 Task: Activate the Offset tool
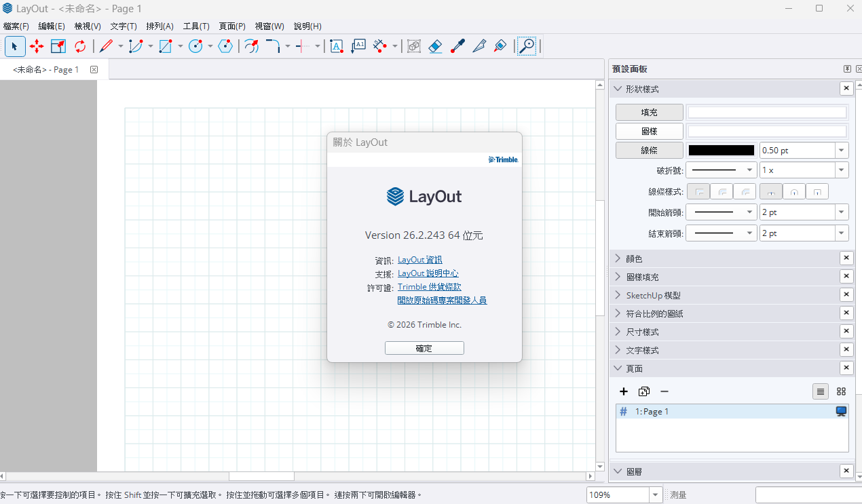pyautogui.click(x=251, y=46)
